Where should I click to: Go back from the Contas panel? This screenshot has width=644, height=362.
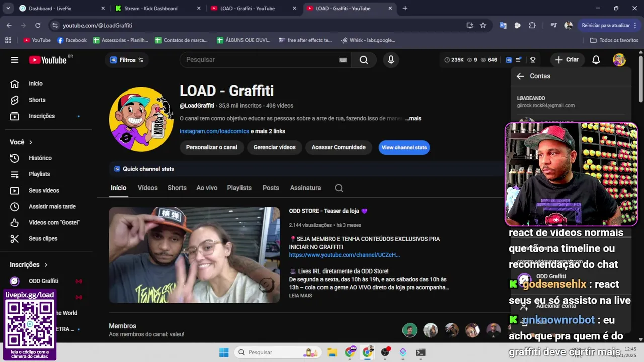coord(520,76)
